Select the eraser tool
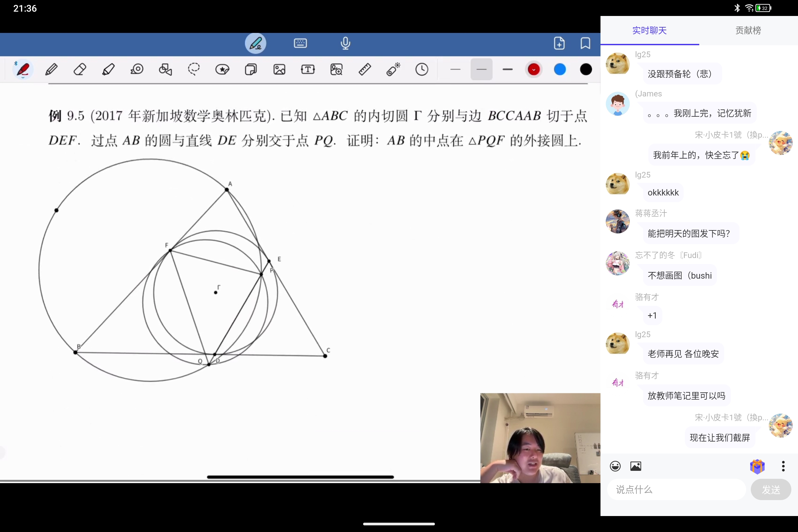This screenshot has height=532, width=798. click(x=80, y=69)
